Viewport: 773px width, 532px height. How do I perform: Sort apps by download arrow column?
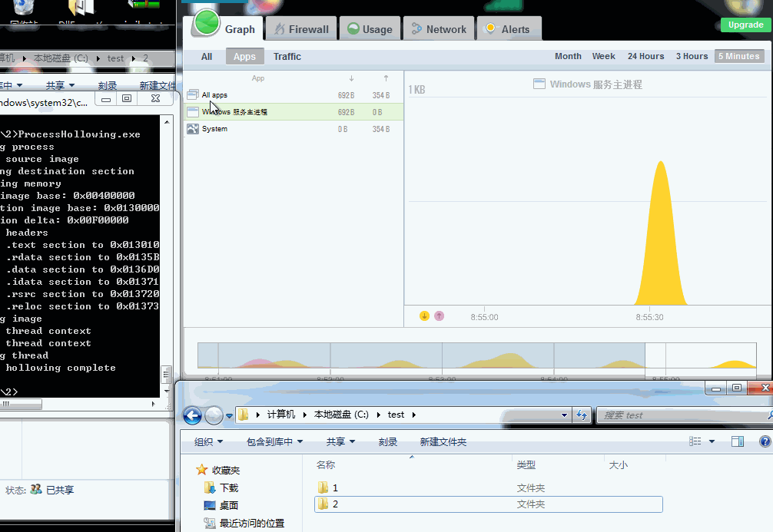coord(351,78)
